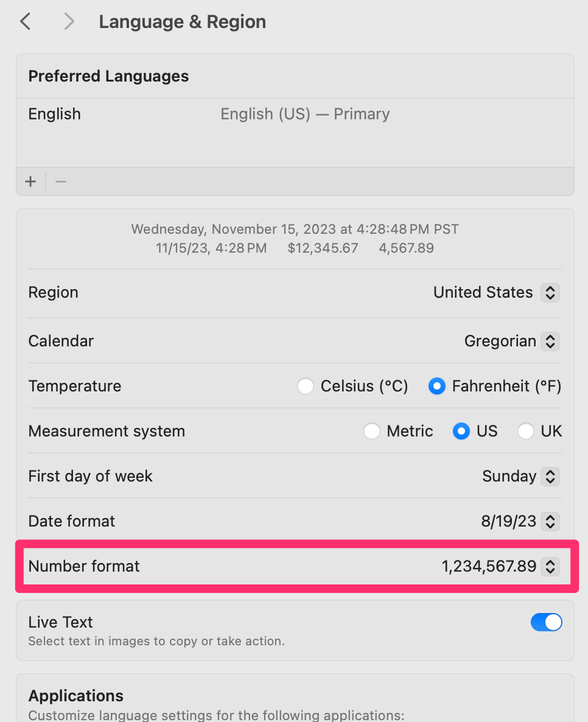Screen dimensions: 588x722
Task: Click the Number format stepper chevrons
Action: point(550,566)
